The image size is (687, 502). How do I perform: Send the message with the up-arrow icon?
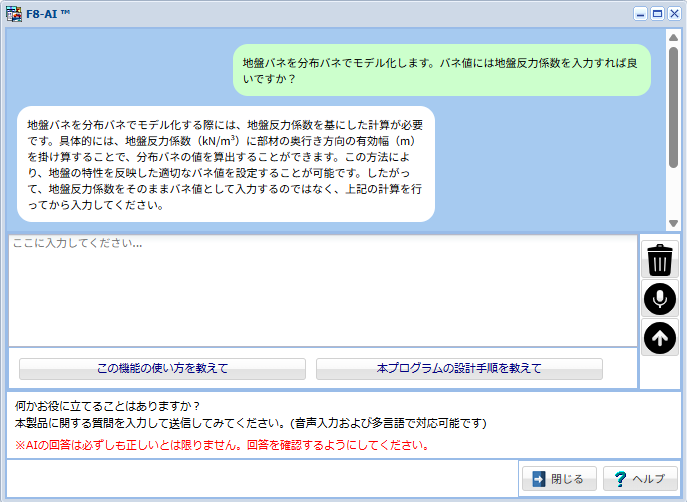coord(659,338)
